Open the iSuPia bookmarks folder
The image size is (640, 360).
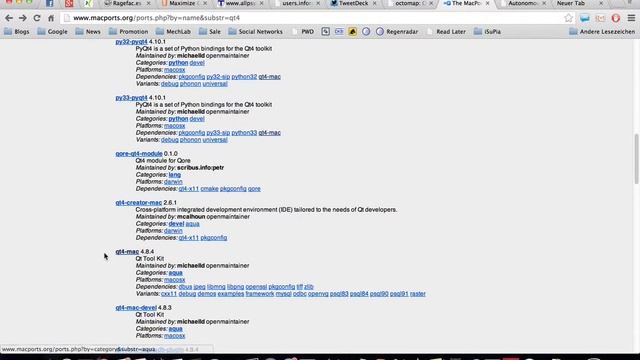point(487,32)
